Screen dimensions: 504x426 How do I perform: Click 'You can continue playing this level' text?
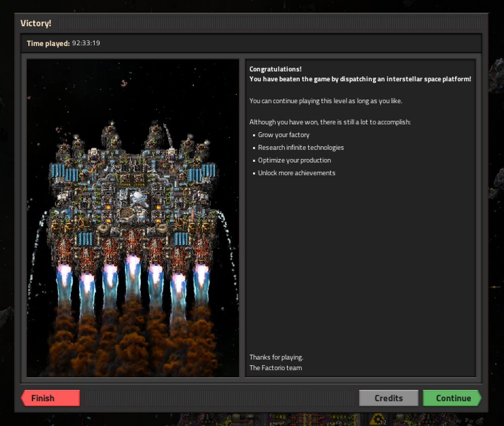coord(326,101)
